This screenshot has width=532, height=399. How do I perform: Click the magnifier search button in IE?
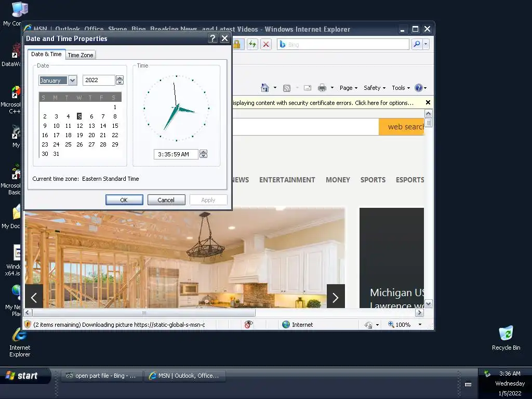tap(417, 44)
